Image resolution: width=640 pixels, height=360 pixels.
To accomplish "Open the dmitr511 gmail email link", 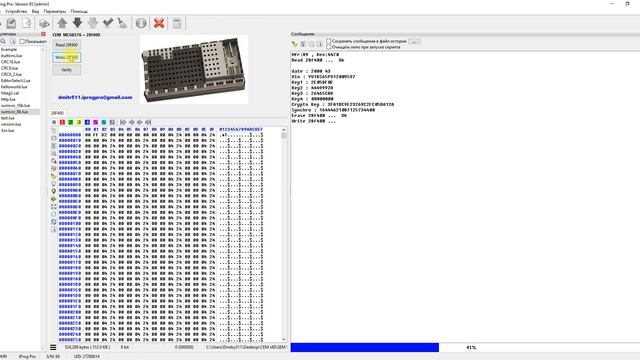I will pos(95,97).
